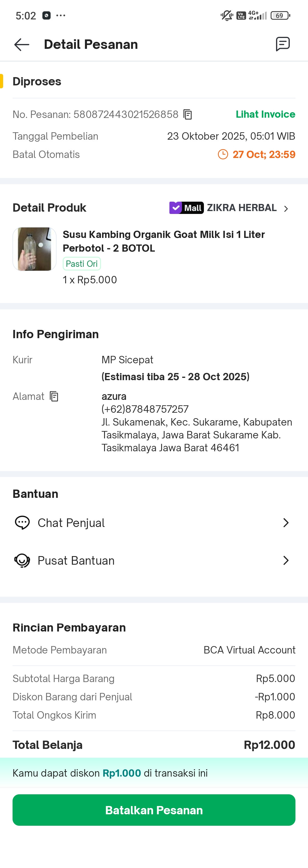Copy the order number with copy icon

pyautogui.click(x=187, y=115)
